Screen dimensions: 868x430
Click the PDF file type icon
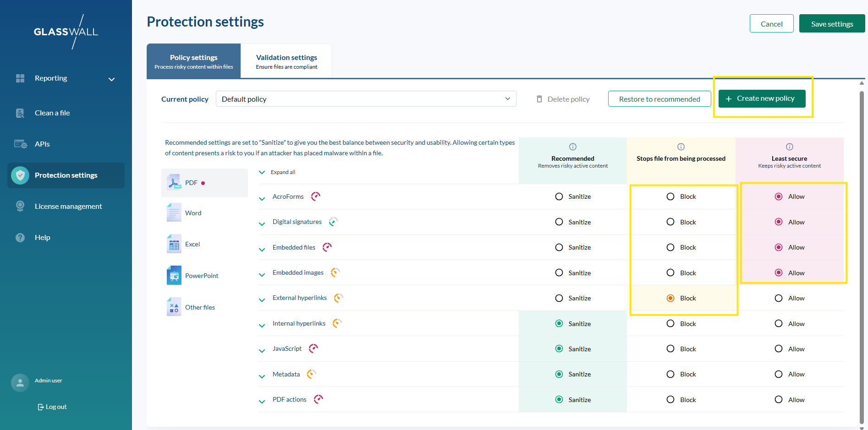pyautogui.click(x=174, y=183)
